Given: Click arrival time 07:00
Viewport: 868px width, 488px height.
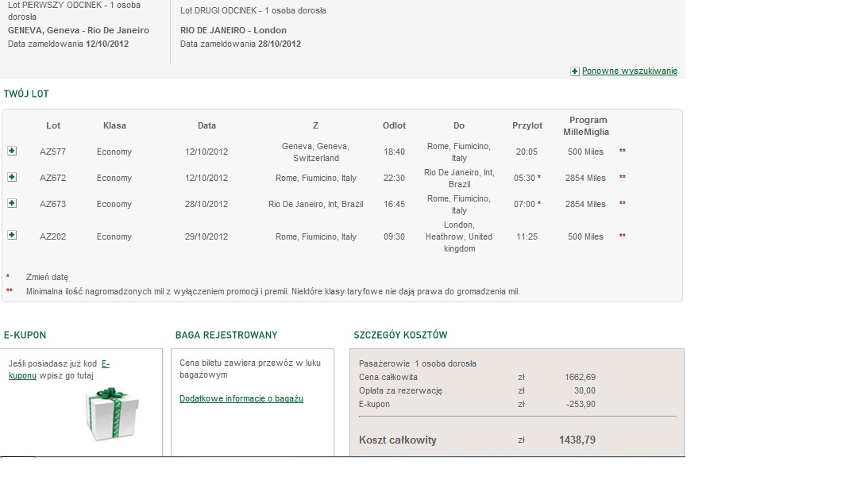Looking at the screenshot, I should point(524,204).
